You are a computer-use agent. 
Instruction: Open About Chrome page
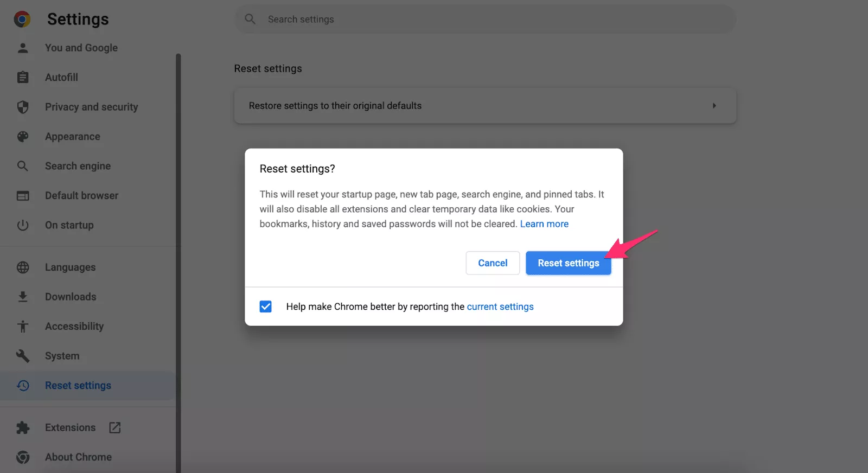coord(78,457)
